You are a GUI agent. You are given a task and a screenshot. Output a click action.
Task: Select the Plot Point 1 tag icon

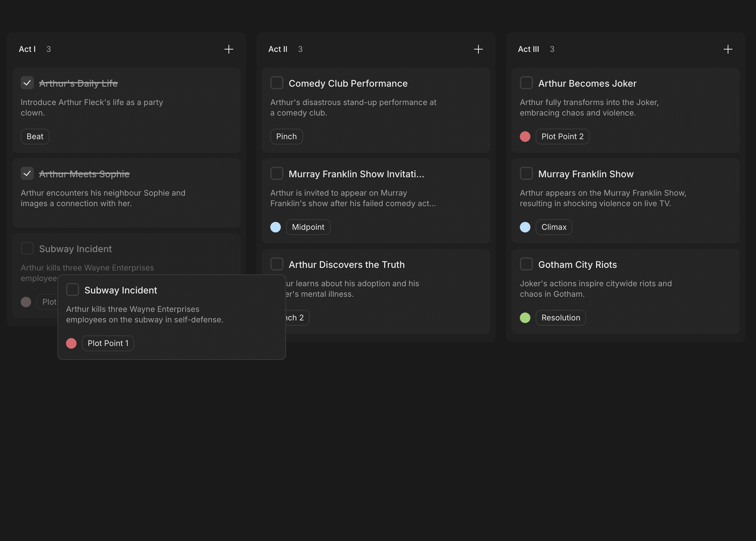71,342
